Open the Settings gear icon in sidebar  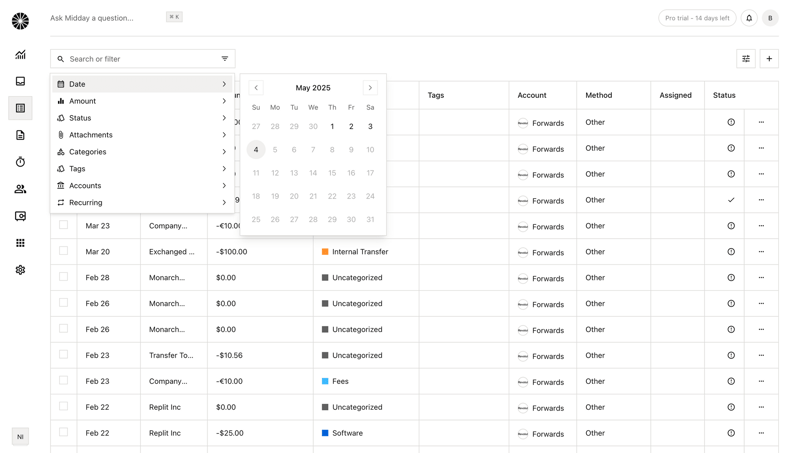[20, 270]
